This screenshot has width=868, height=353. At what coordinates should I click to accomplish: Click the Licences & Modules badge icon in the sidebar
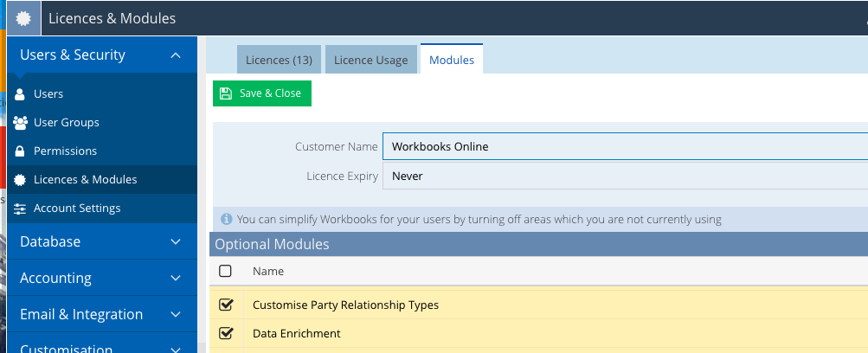pos(20,180)
